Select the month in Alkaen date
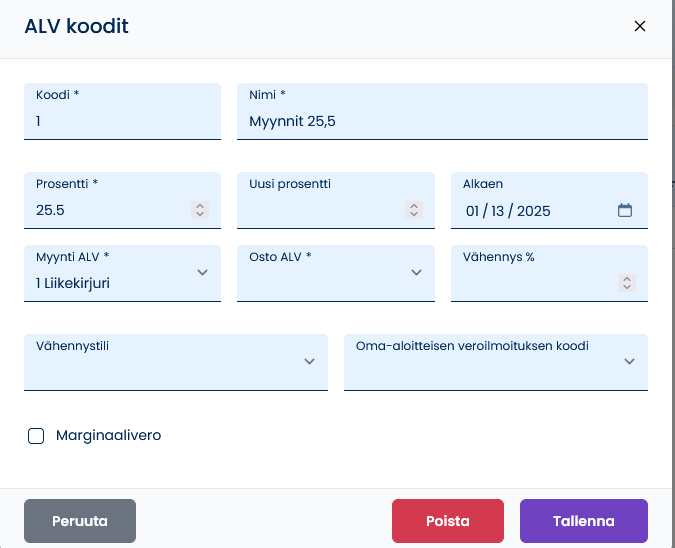 472,211
